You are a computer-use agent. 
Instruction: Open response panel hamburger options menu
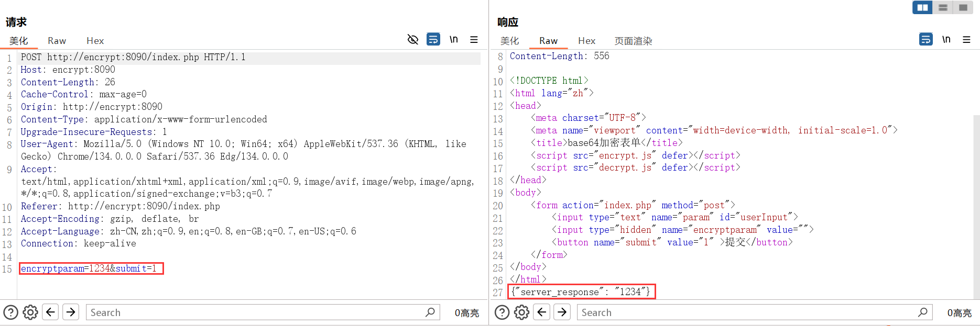[966, 39]
